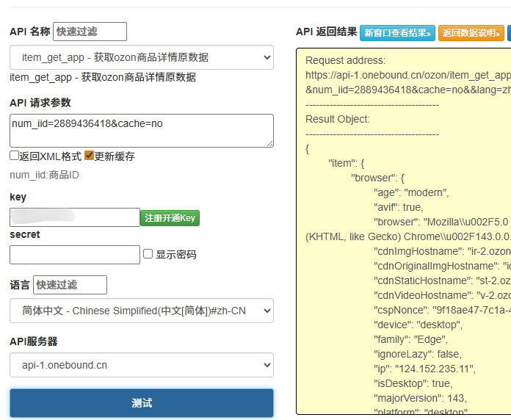Screen dimensions: 511x420
Task: Click the "majorVersion": 143 line
Action: [421, 398]
